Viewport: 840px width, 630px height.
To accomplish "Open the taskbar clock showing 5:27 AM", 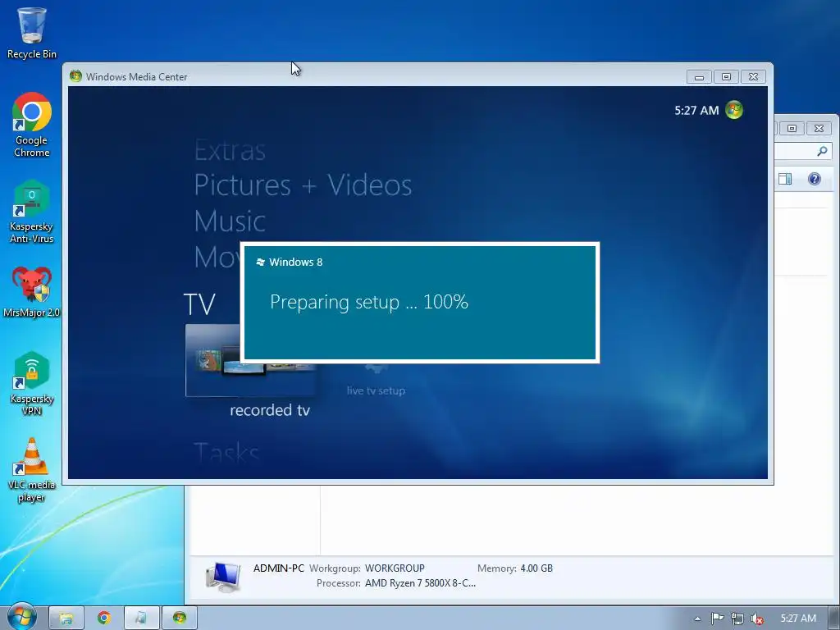I will click(x=798, y=619).
